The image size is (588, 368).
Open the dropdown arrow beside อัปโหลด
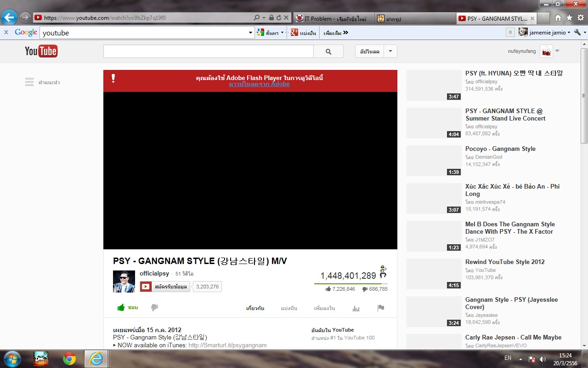tap(390, 52)
